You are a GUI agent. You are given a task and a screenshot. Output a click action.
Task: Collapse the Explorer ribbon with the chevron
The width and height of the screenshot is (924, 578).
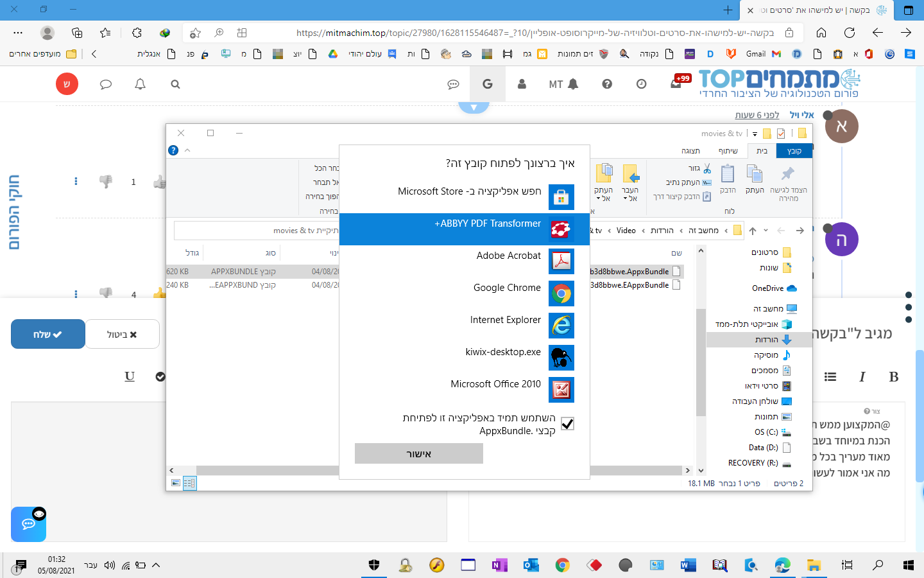pos(187,150)
